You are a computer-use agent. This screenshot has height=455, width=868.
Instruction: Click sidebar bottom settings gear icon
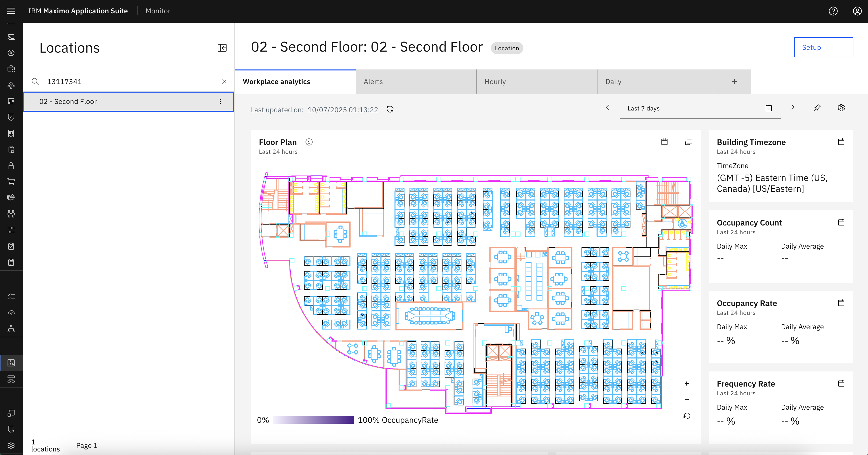point(11,446)
